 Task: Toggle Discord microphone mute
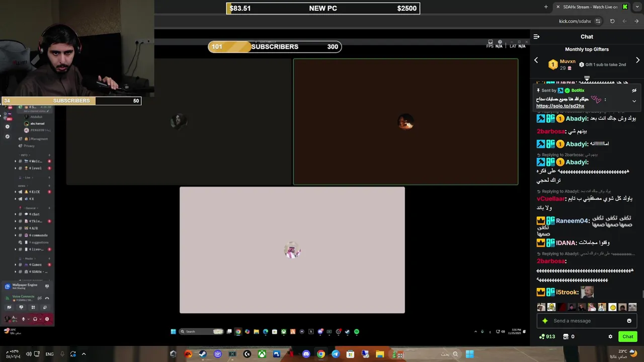(23, 319)
